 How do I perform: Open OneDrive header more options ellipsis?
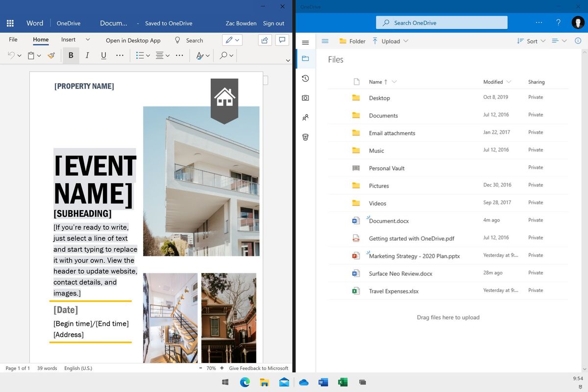(x=539, y=23)
